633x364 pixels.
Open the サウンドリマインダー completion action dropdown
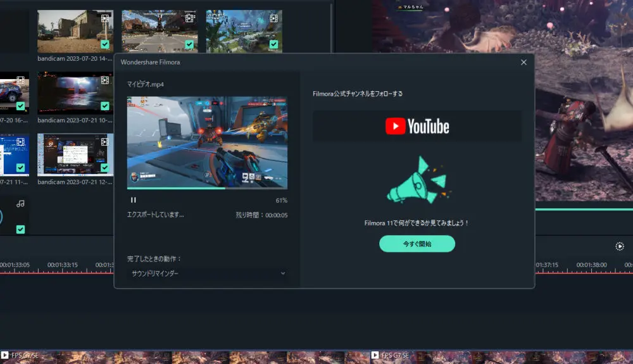(x=208, y=273)
